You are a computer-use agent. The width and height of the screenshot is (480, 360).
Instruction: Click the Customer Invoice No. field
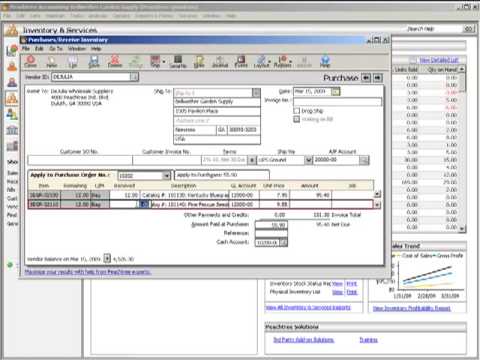(167, 160)
